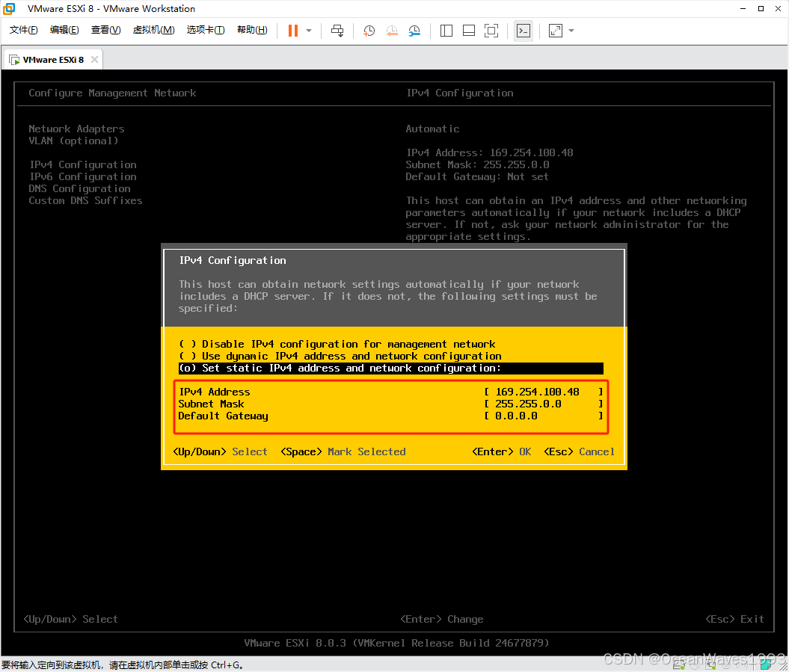Toggle the library sidebar view icon
Viewport: 789px width, 672px height.
pyautogui.click(x=446, y=31)
